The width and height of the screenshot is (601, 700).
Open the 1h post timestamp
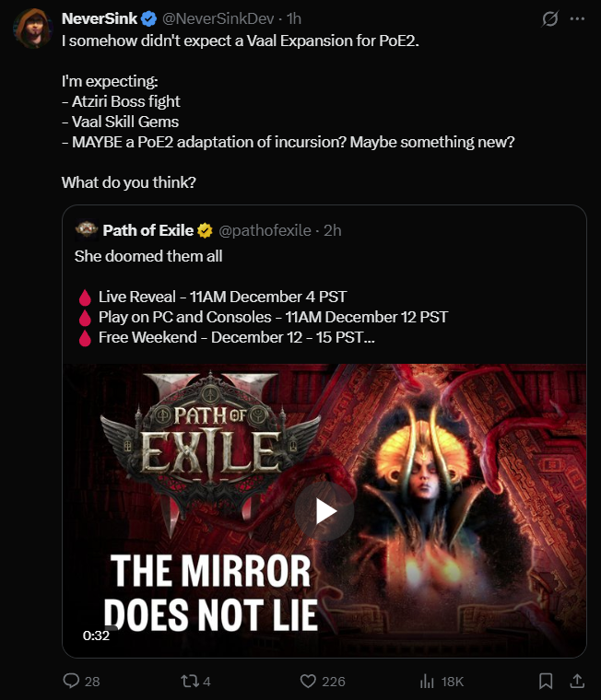point(294,18)
